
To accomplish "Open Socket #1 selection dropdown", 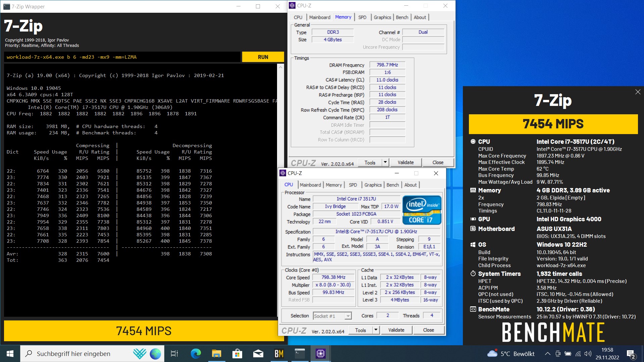I will point(332,316).
